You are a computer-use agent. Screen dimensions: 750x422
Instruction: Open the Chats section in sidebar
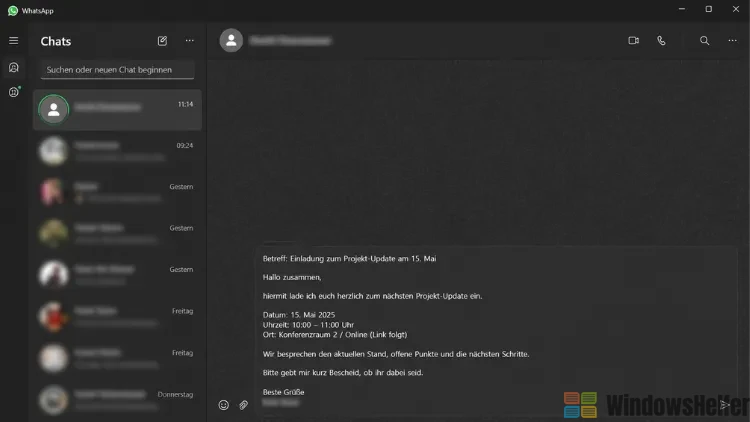pyautogui.click(x=13, y=67)
